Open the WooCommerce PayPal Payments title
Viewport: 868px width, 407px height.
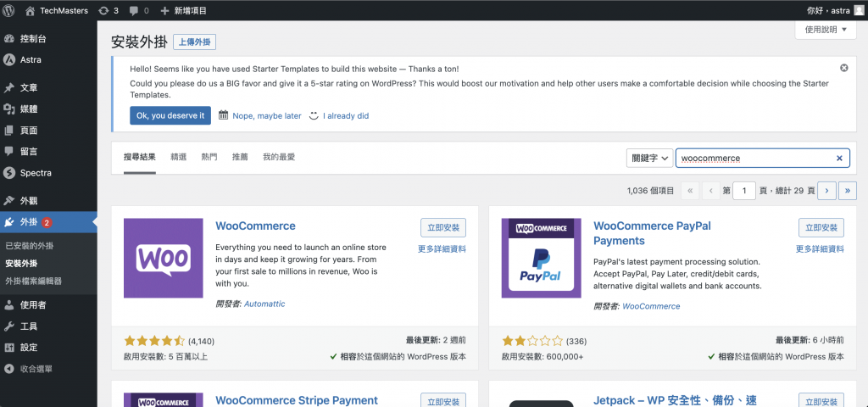pyautogui.click(x=652, y=233)
